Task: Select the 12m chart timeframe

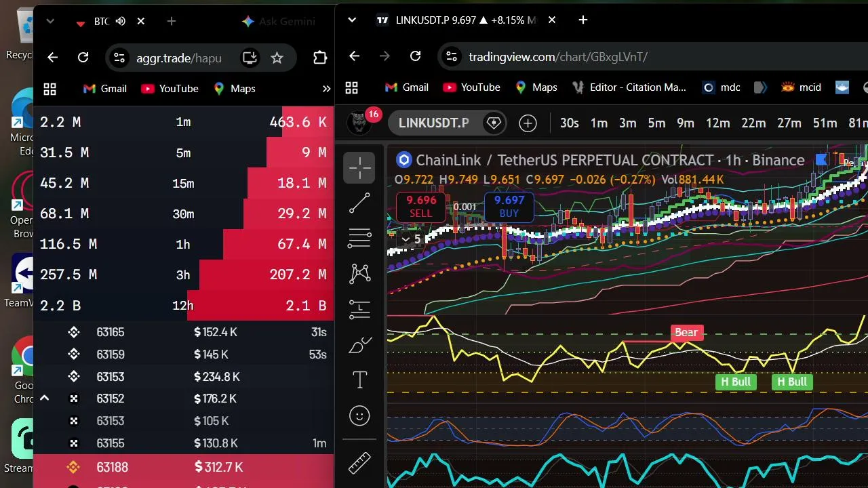Action: point(718,123)
